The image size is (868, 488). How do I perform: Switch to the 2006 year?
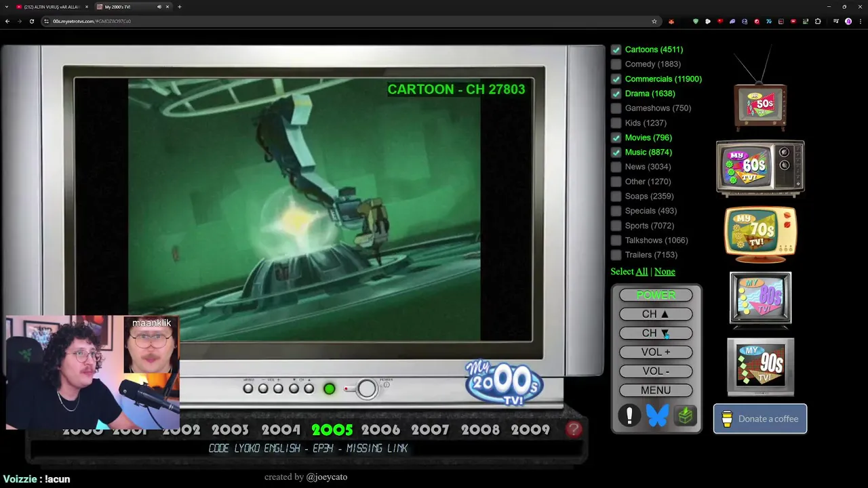coord(380,430)
